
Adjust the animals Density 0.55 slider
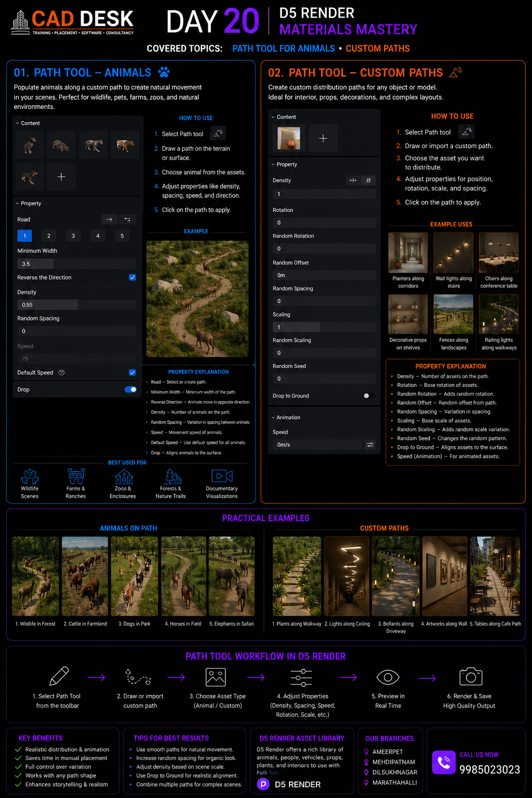coord(76,305)
